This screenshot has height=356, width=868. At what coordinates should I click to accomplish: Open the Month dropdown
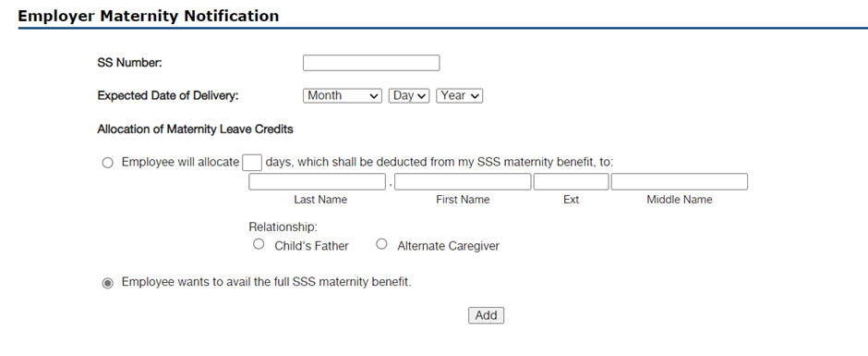[342, 96]
